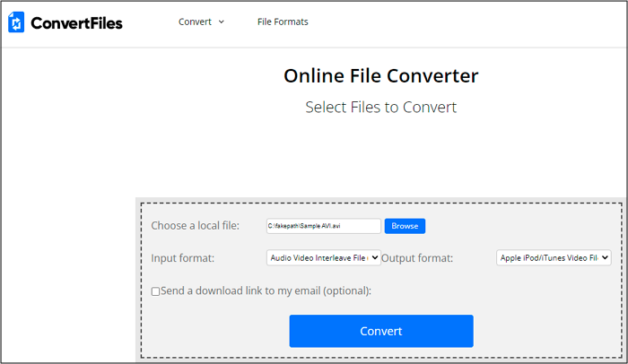Screen dimensions: 628x364
Task: Click the Input format label
Action: tap(183, 258)
